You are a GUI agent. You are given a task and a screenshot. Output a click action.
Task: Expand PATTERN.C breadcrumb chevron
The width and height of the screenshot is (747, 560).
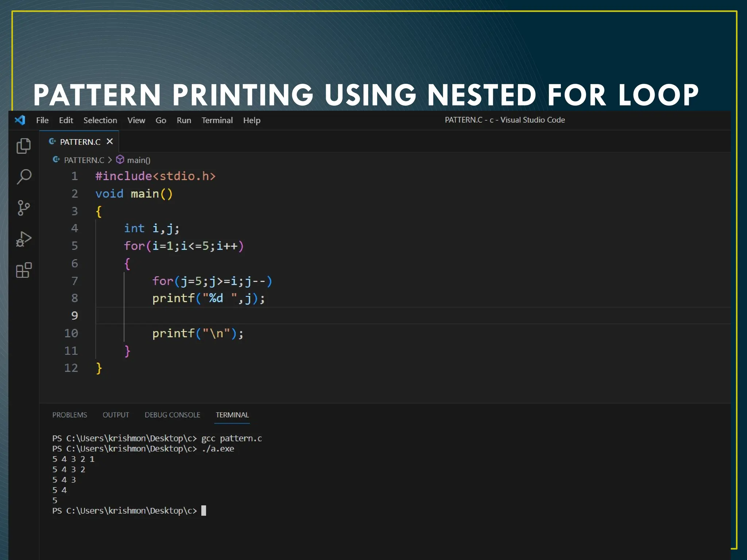(110, 160)
